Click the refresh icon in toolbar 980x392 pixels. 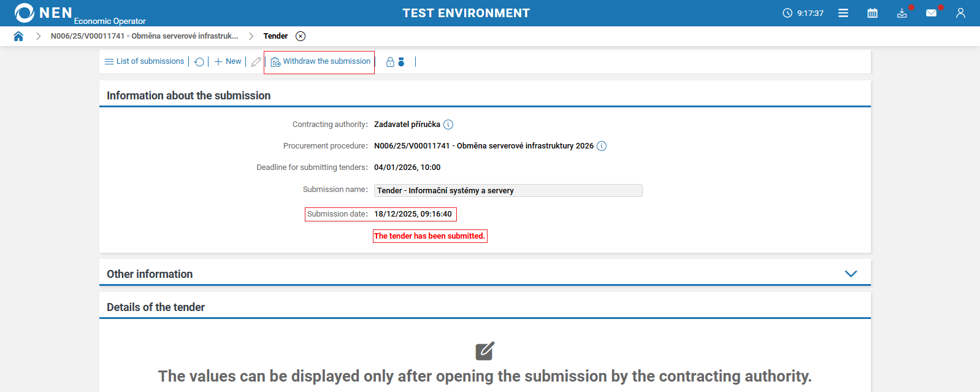pos(199,62)
